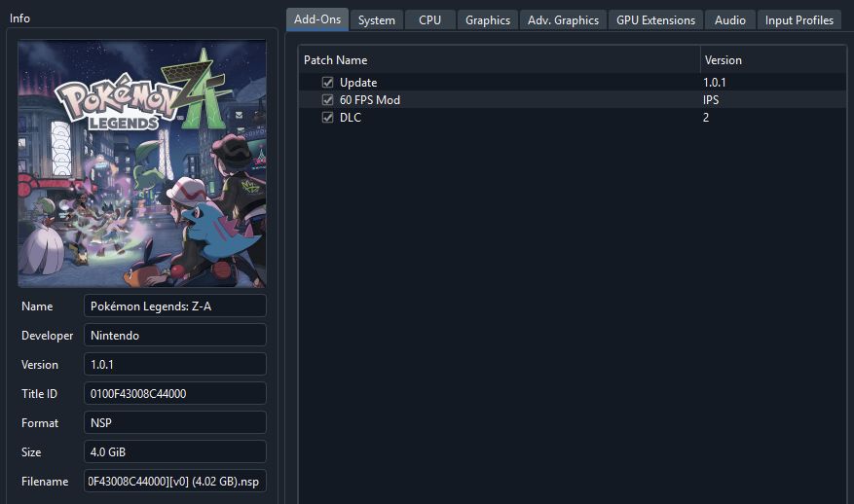Image resolution: width=854 pixels, height=504 pixels.
Task: Uncheck the Update patch checkbox
Action: [327, 82]
